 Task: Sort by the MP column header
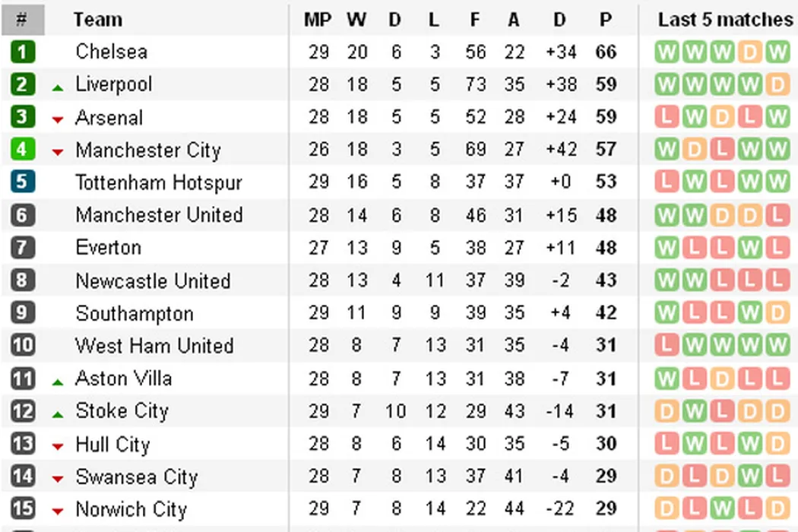tap(318, 20)
